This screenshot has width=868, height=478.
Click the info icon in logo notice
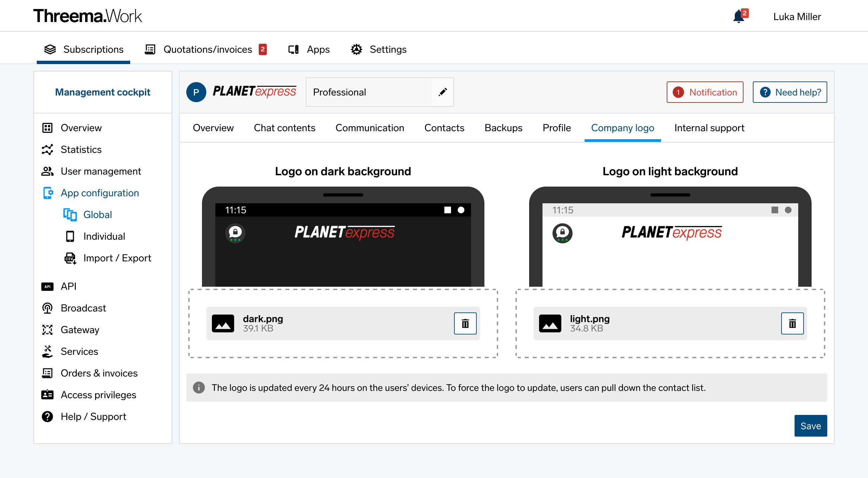(199, 388)
